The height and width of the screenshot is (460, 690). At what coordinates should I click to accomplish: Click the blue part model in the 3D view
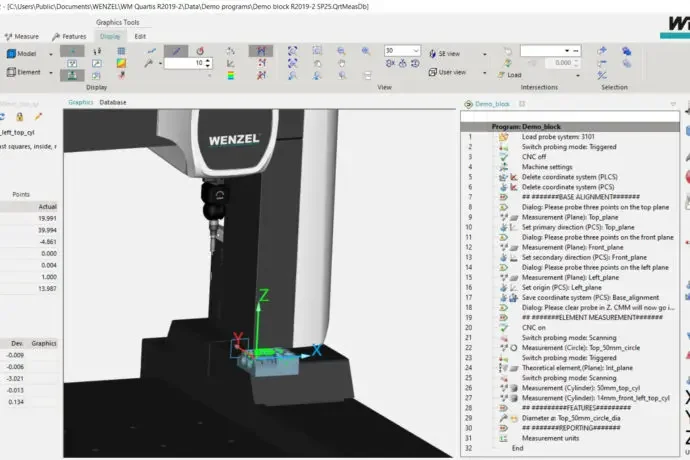268,365
